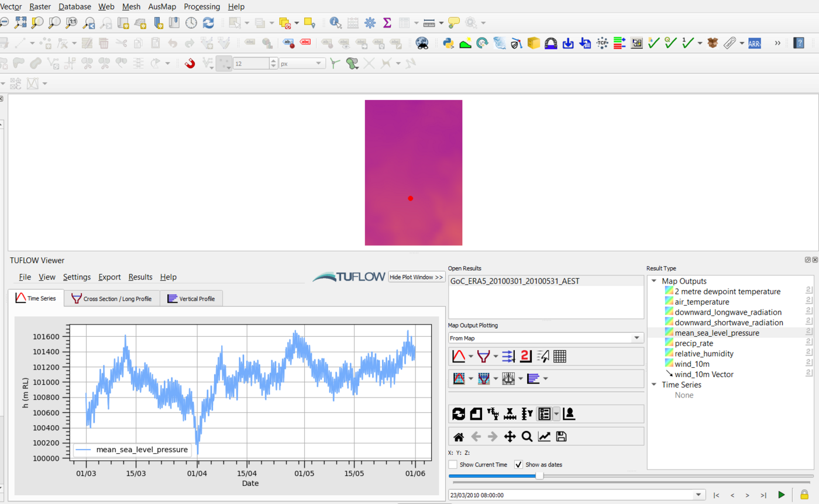
Task: Click the Python console icon
Action: pyautogui.click(x=449, y=43)
